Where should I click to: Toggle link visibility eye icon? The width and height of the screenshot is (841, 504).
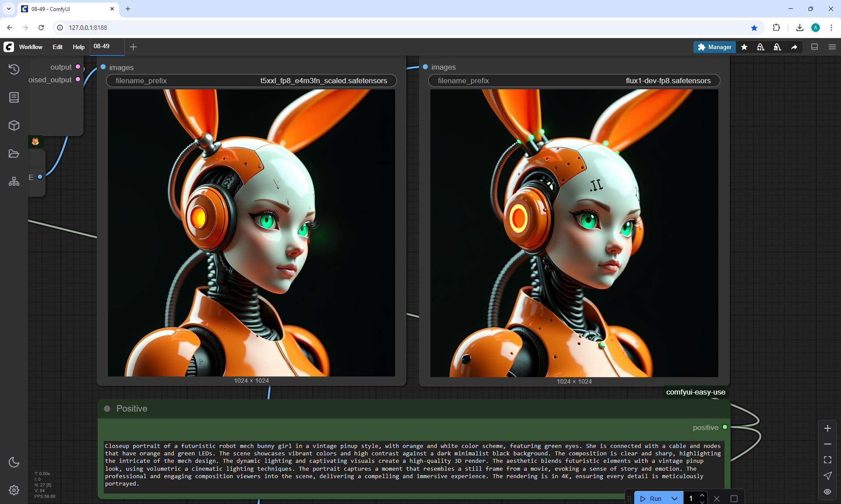pos(827,492)
